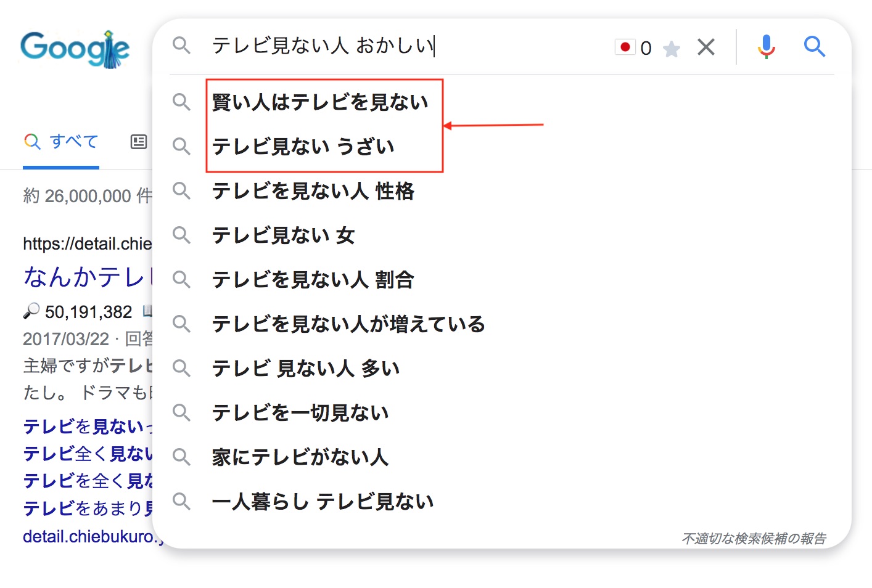Viewport: 872px width, 588px height.
Task: Pick suggestion テレビを見ない人が増えている
Action: coord(348,324)
